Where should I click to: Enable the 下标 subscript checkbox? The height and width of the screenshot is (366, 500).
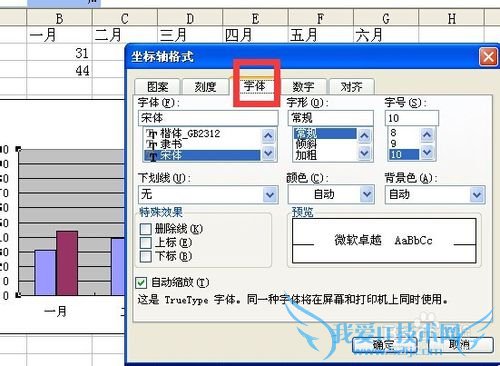pyautogui.click(x=146, y=257)
